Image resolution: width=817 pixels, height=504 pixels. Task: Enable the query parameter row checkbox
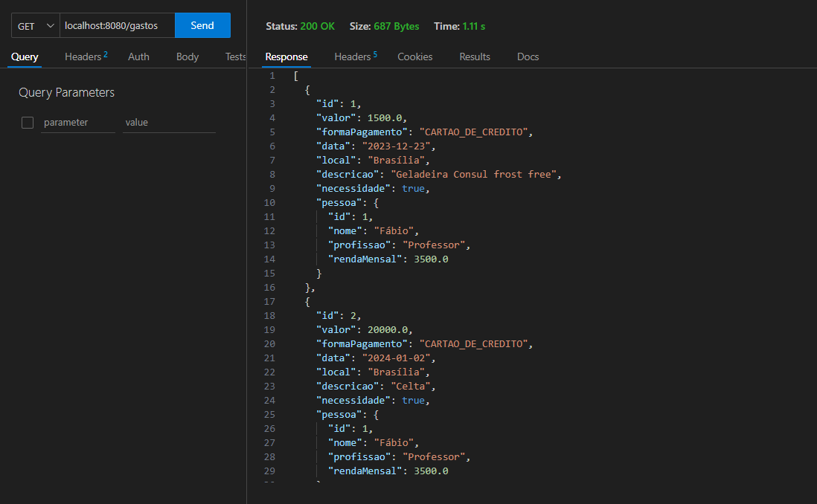coord(28,123)
